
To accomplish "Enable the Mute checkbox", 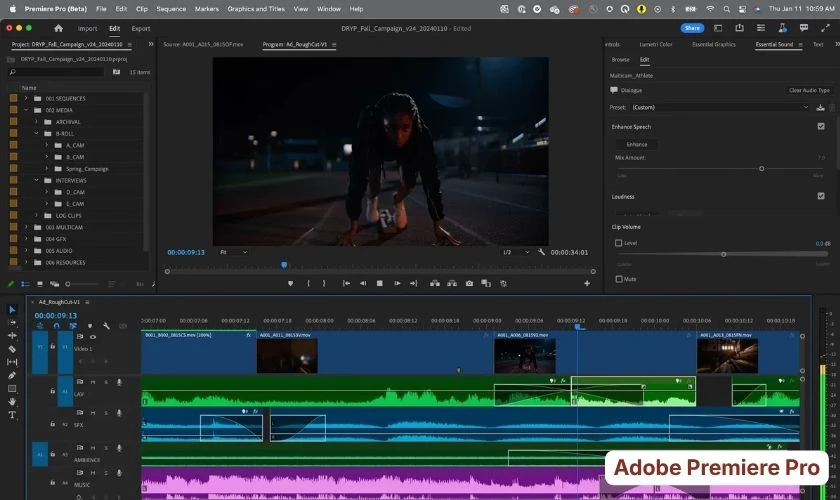I will tap(619, 279).
